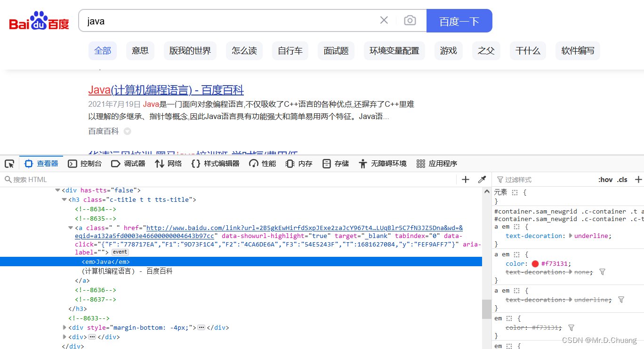Select the (计算机编程语言) - 百度百科 text node
The image size is (644, 349).
(x=127, y=271)
